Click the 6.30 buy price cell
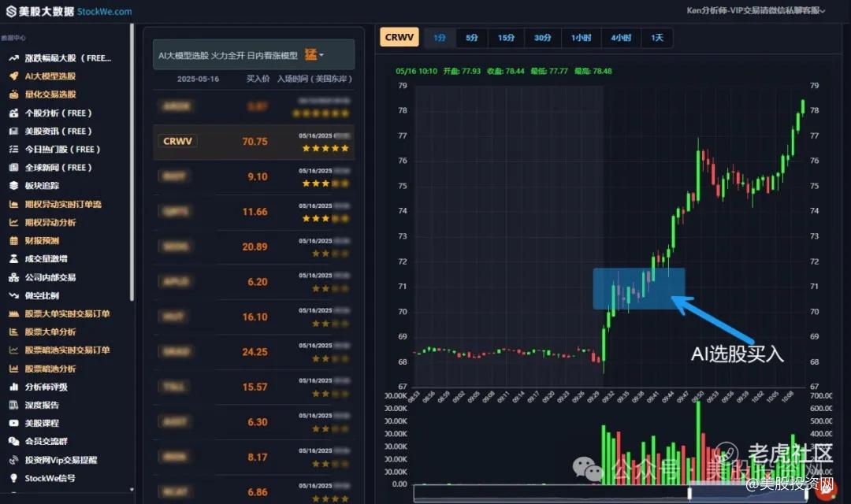 click(257, 422)
